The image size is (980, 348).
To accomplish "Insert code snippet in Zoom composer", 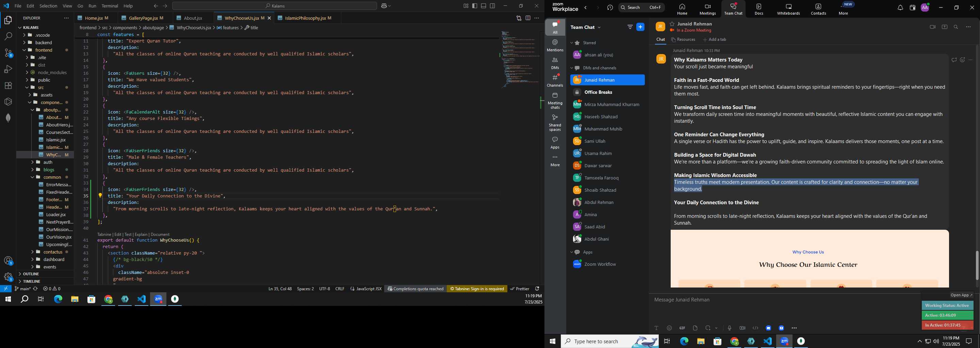I will point(755,328).
